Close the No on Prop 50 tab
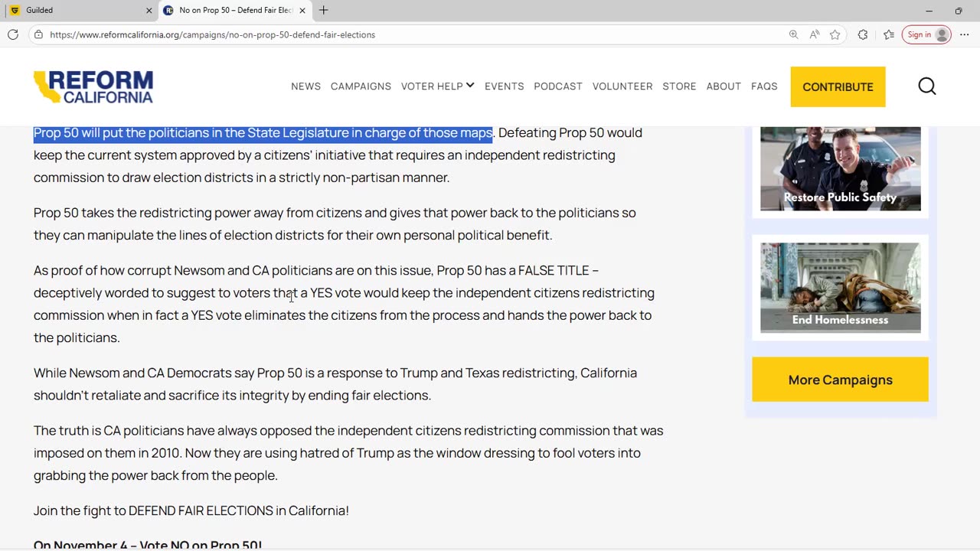Screen dimensions: 980x551 302,10
